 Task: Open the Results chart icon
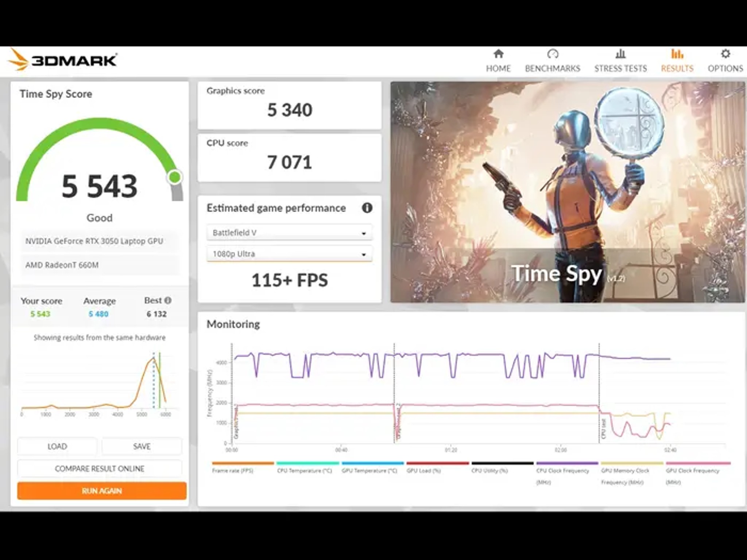677,54
